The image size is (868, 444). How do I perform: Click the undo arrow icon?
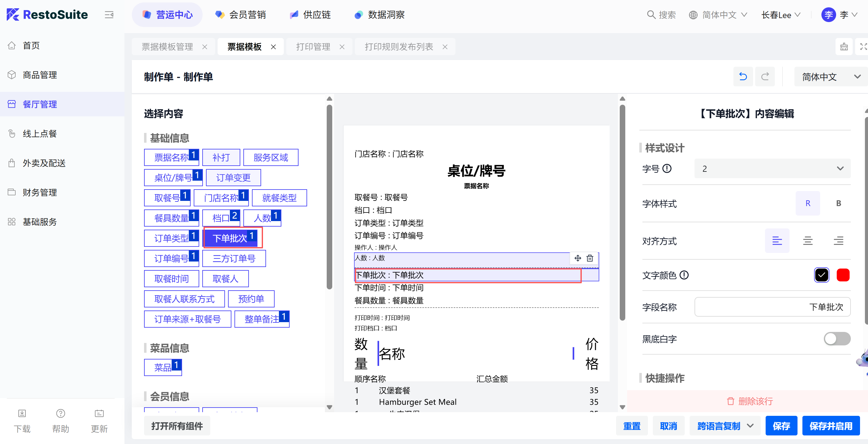coord(743,77)
